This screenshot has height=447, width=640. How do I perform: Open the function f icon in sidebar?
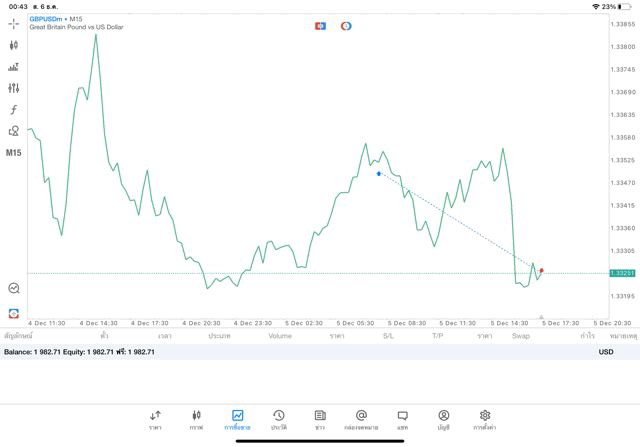pyautogui.click(x=14, y=110)
